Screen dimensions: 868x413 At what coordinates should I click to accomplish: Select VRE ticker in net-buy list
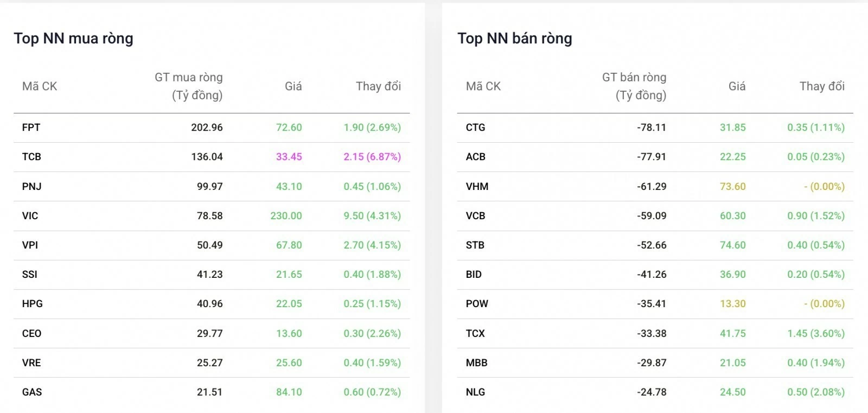(x=31, y=363)
